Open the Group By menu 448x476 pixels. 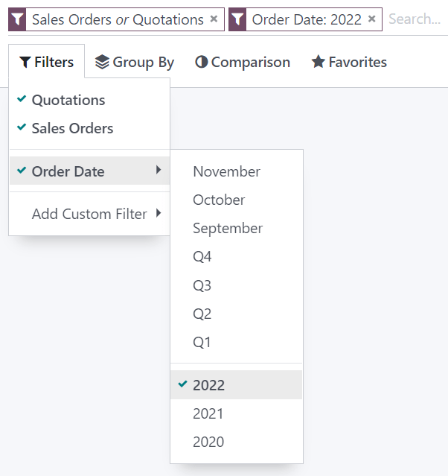pos(135,62)
